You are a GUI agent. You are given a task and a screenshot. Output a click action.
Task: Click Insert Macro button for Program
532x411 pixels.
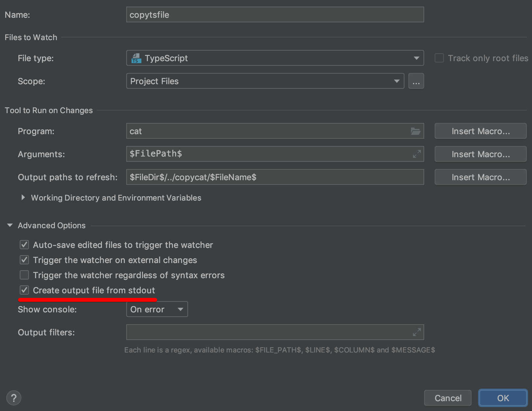coord(480,131)
